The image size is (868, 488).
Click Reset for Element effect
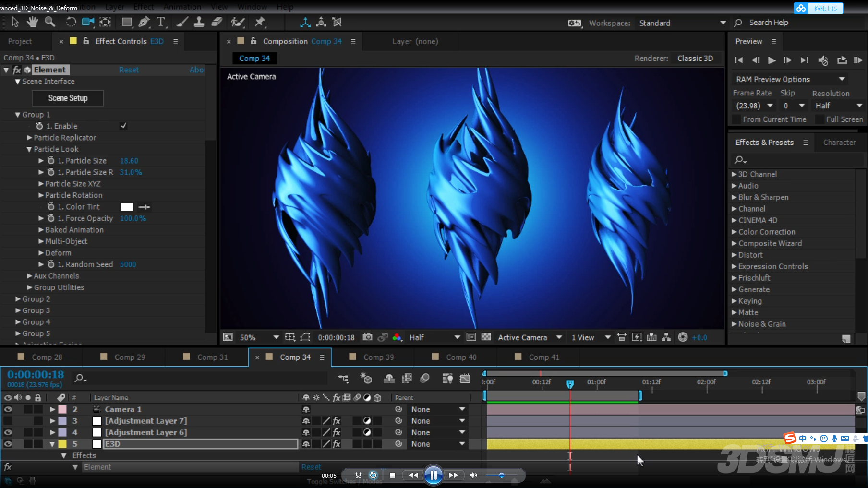coord(129,70)
